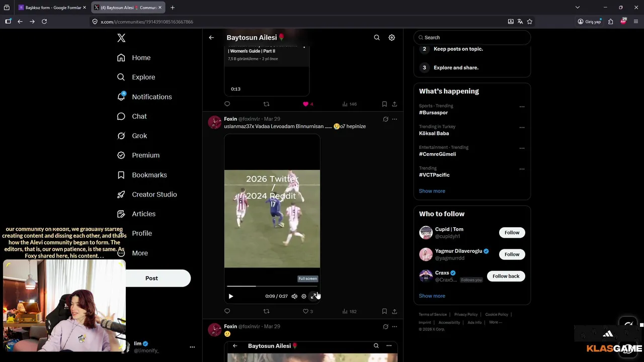The image size is (644, 362).
Task: View analytics showing 146 views
Action: point(349,104)
